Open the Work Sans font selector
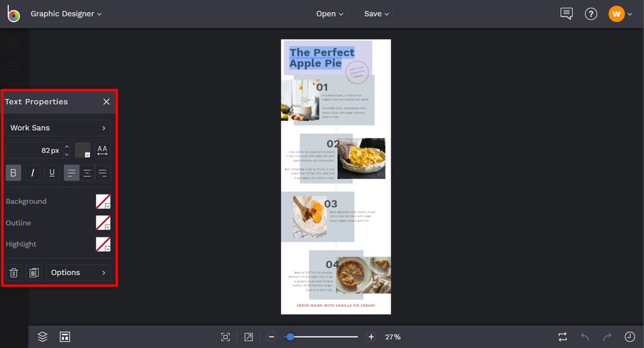 58,128
